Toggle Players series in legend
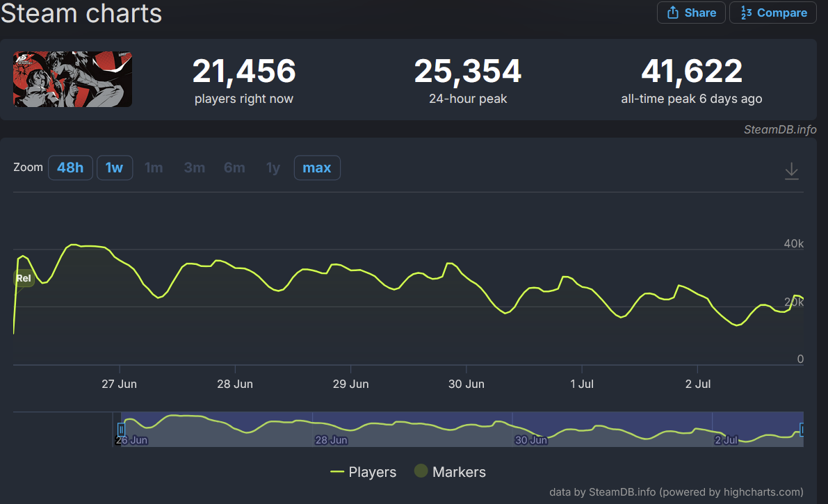 (364, 472)
